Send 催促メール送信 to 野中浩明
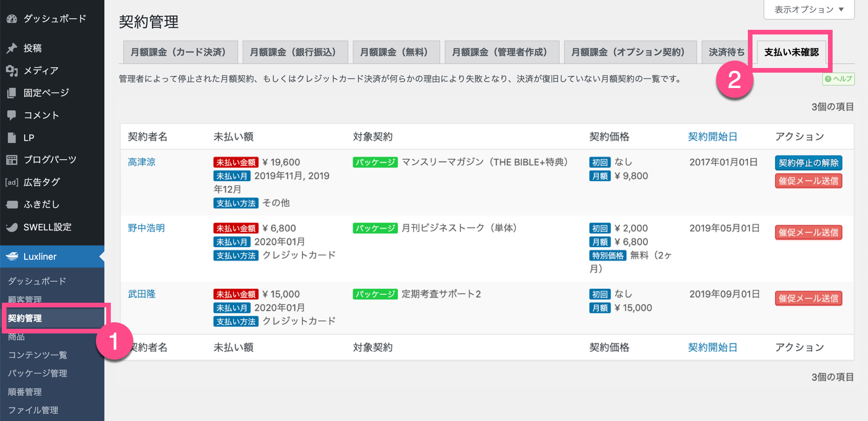This screenshot has width=868, height=421. (x=808, y=232)
